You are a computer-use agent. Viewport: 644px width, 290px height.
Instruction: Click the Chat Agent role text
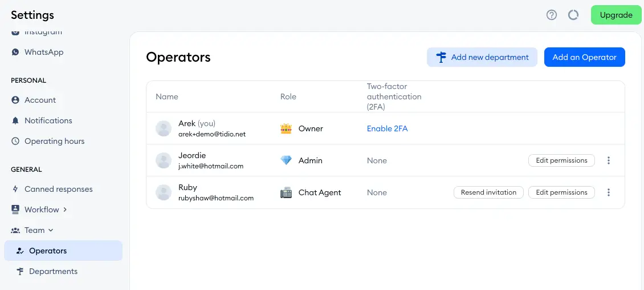(320, 192)
